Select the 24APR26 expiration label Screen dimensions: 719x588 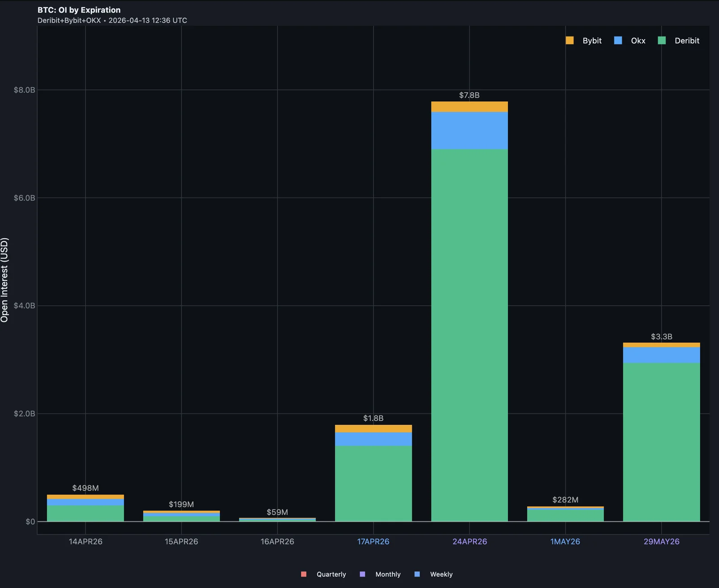click(470, 542)
